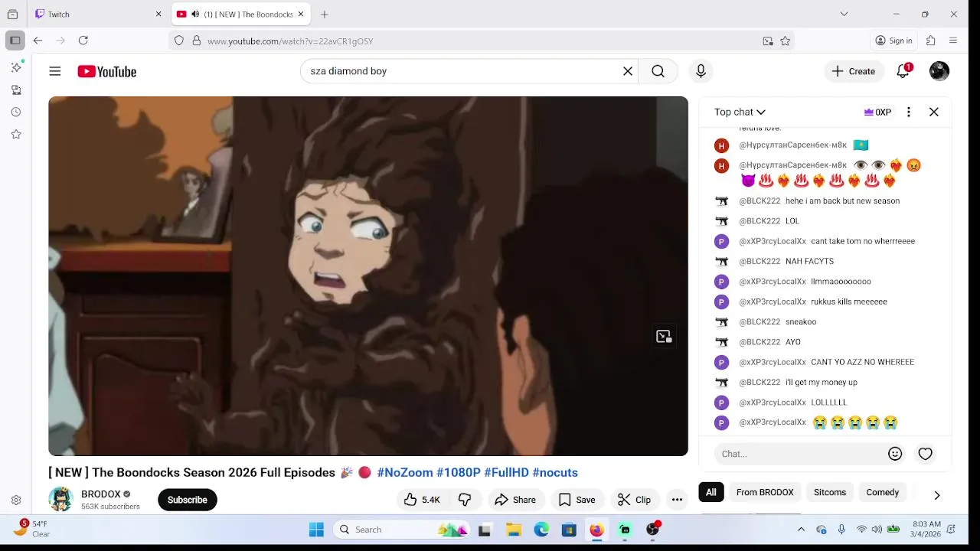Open YouTube notifications bell
This screenshot has height=551, width=980.
point(903,71)
